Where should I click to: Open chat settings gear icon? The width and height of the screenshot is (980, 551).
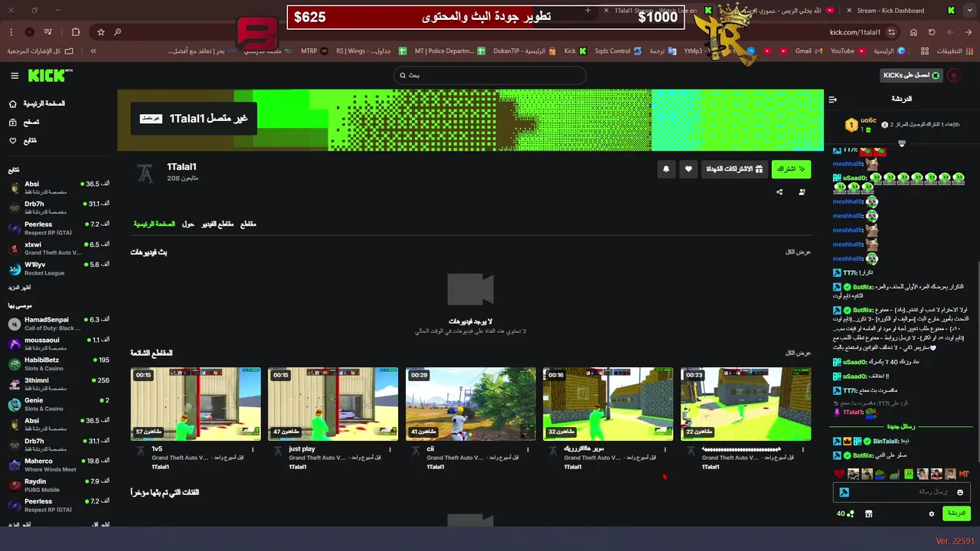[x=932, y=514]
